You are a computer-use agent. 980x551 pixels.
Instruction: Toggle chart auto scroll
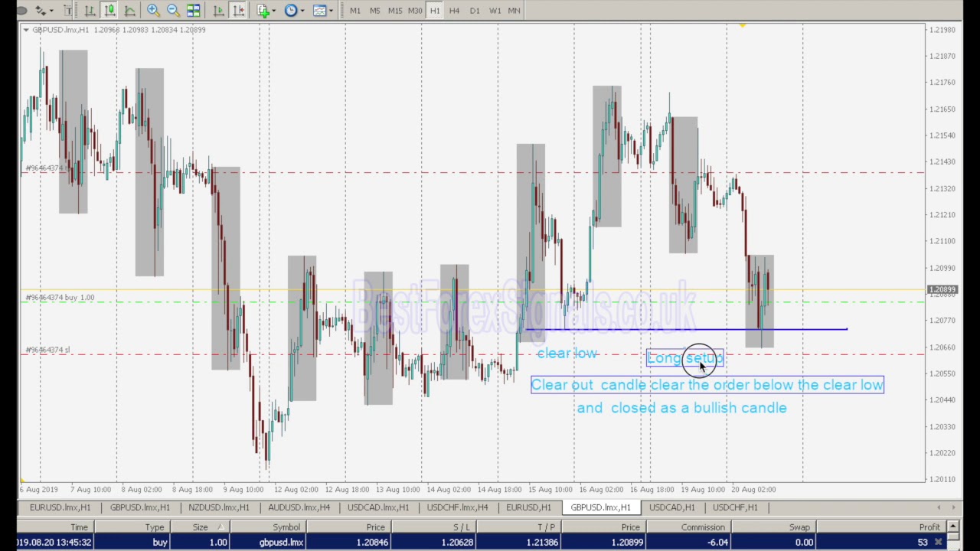[218, 10]
